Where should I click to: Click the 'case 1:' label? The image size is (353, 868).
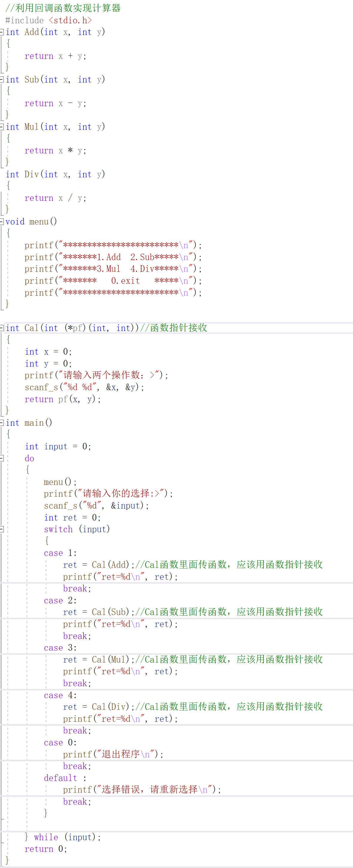pyautogui.click(x=60, y=553)
